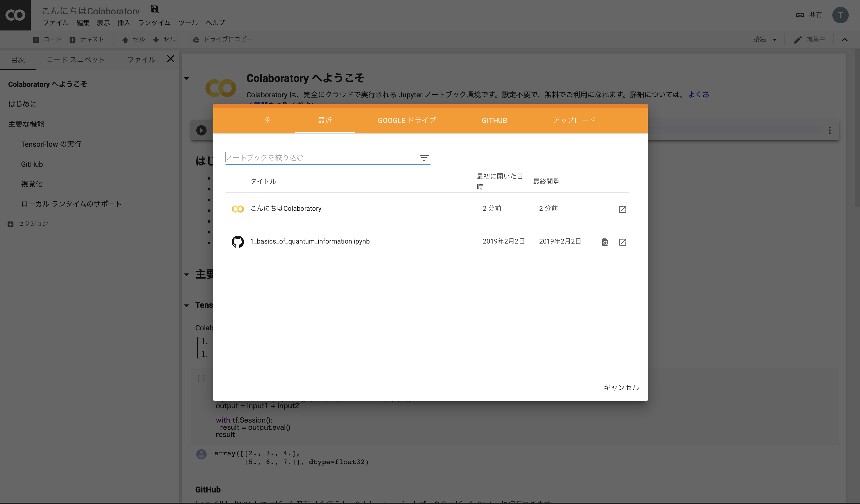
Task: Click the run cell play button
Action: coord(201,130)
